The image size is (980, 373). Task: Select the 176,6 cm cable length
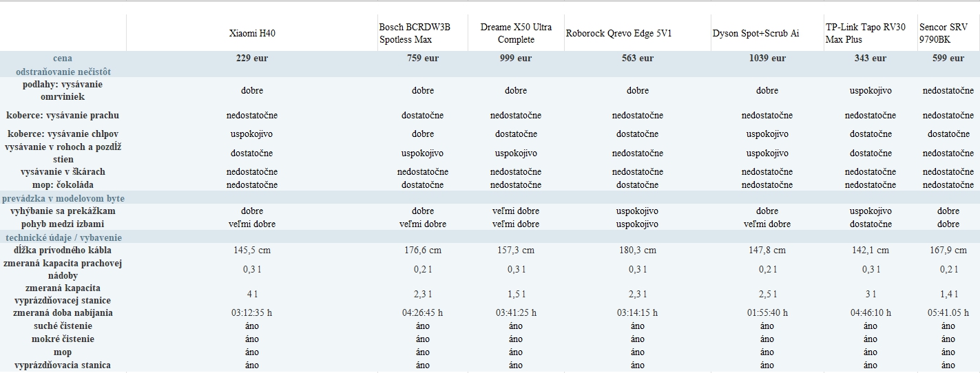point(423,250)
